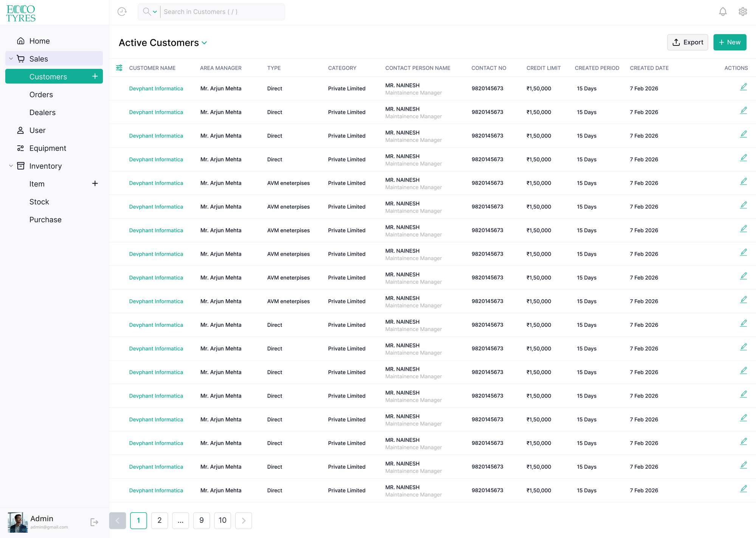Go to page 9
Viewport: 756px width, 538px height.
tap(201, 521)
